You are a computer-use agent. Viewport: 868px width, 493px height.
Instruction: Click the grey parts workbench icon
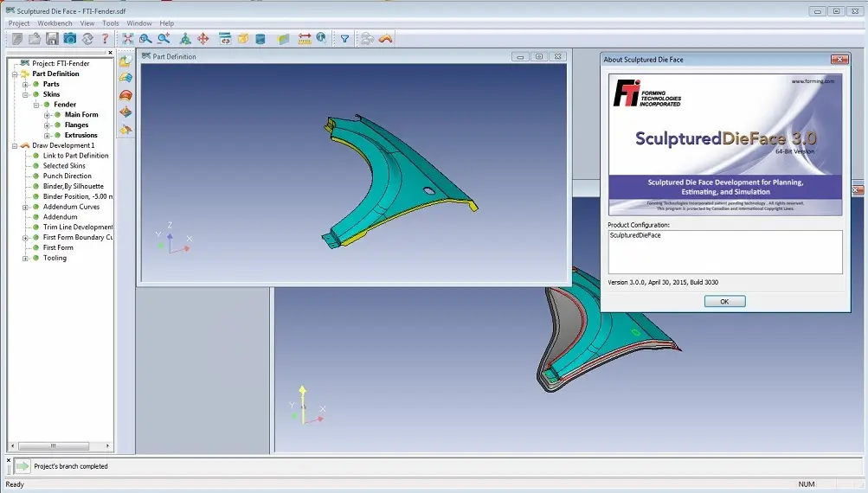[367, 39]
